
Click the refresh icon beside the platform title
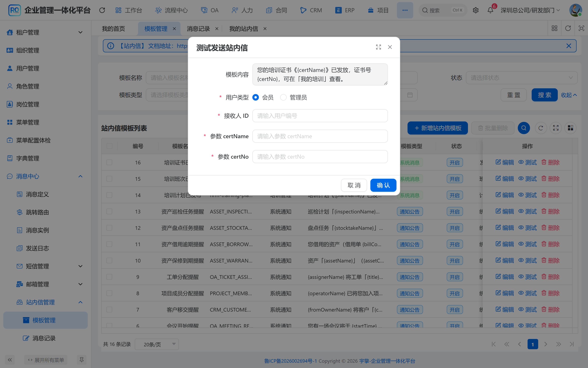[102, 10]
